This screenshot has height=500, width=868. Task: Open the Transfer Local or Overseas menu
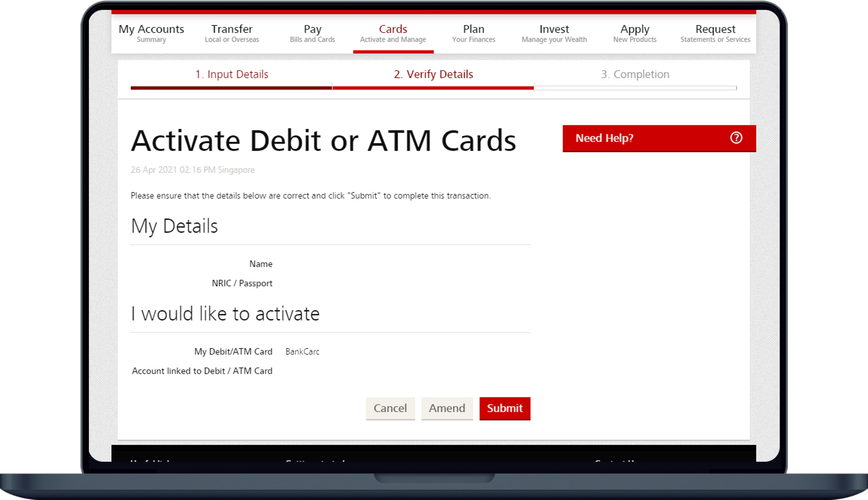coord(232,33)
